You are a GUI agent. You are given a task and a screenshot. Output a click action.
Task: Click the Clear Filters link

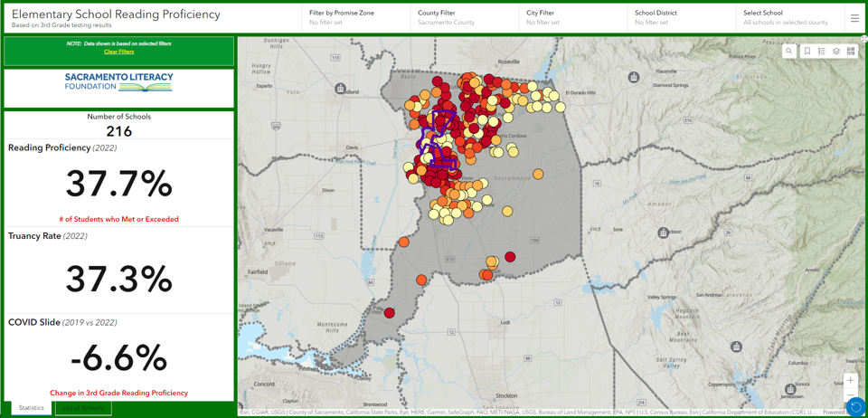[119, 52]
